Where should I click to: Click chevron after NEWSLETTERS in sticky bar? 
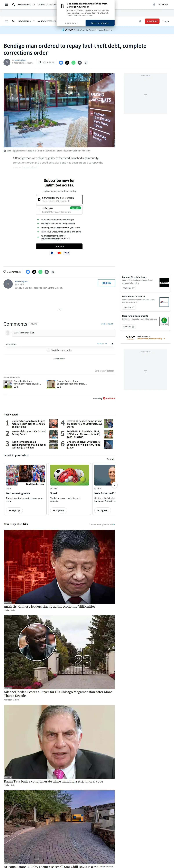34,5
